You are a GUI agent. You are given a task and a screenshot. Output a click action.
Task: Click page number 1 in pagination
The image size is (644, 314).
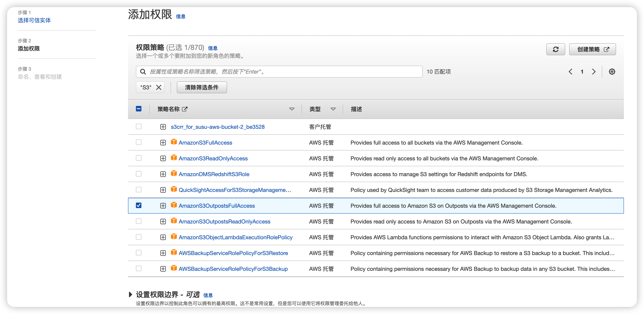(582, 72)
